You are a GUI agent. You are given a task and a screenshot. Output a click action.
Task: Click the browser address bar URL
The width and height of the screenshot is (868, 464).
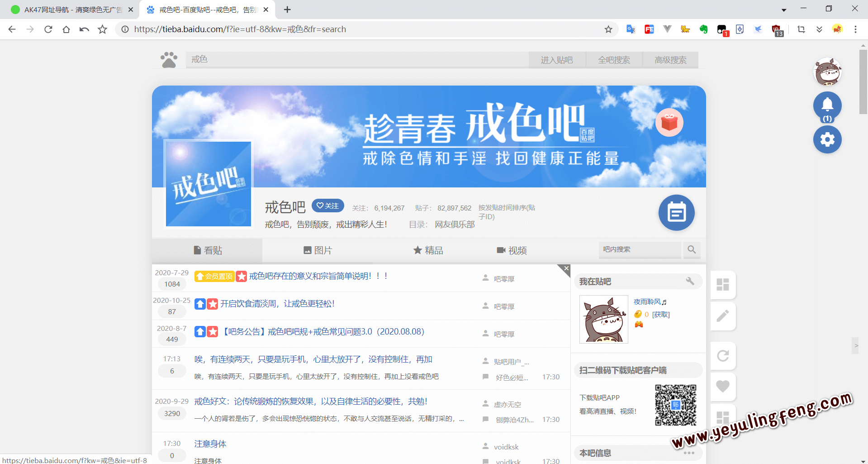(x=240, y=29)
